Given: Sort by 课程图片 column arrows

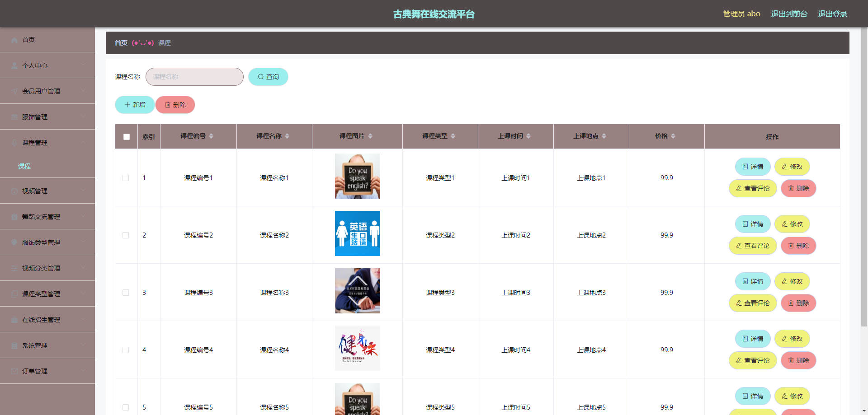Looking at the screenshot, I should point(370,136).
